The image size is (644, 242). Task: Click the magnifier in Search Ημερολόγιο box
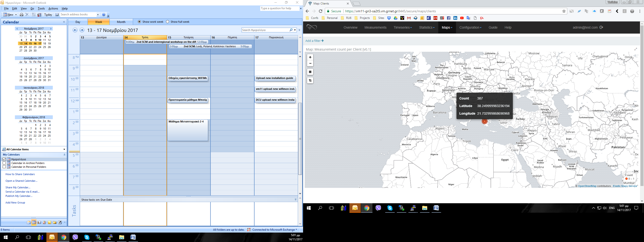(x=291, y=30)
